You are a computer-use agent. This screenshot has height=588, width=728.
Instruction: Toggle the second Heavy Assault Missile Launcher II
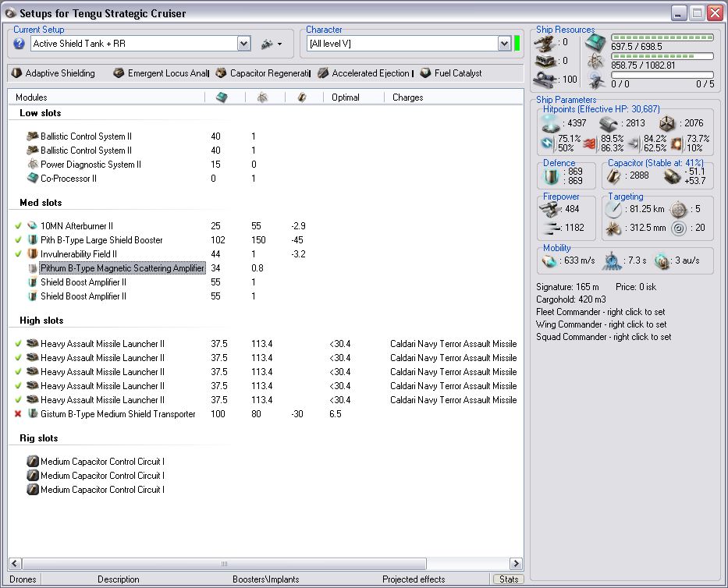(x=18, y=358)
